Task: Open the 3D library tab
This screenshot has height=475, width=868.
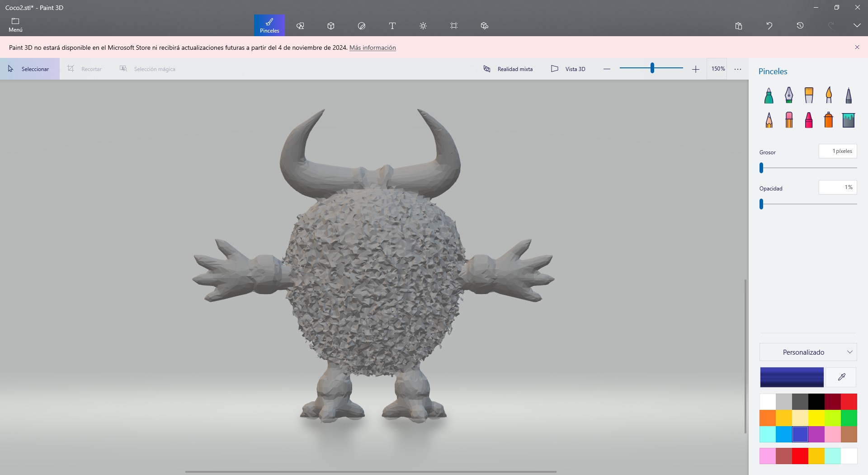Action: pyautogui.click(x=485, y=26)
